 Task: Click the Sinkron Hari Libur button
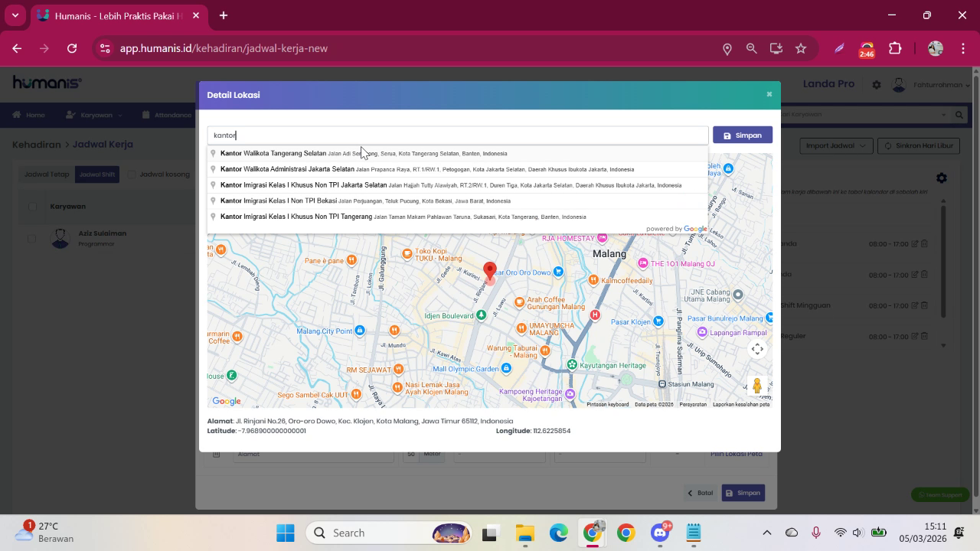point(918,145)
